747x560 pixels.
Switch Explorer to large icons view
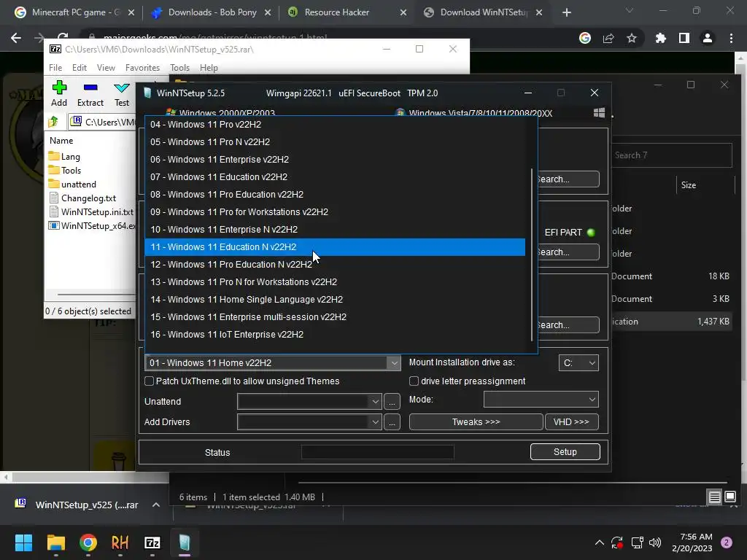coord(730,497)
